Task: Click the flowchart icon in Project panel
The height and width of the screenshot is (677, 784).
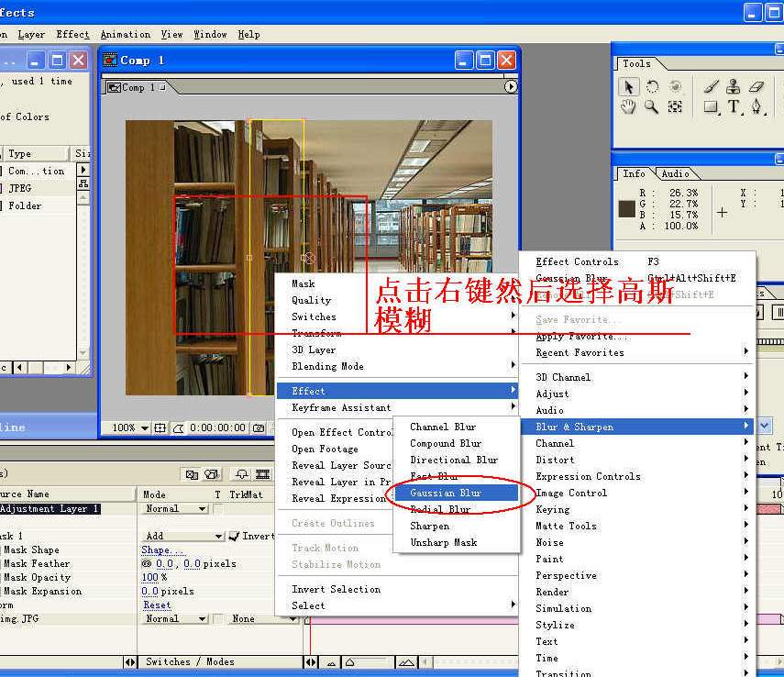Action: 83,183
